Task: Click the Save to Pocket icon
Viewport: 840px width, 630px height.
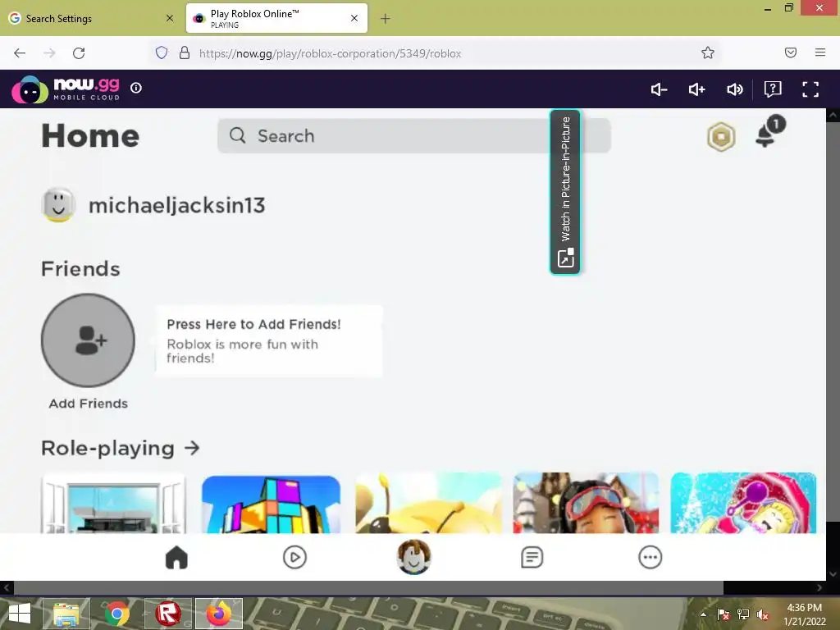Action: pos(791,52)
